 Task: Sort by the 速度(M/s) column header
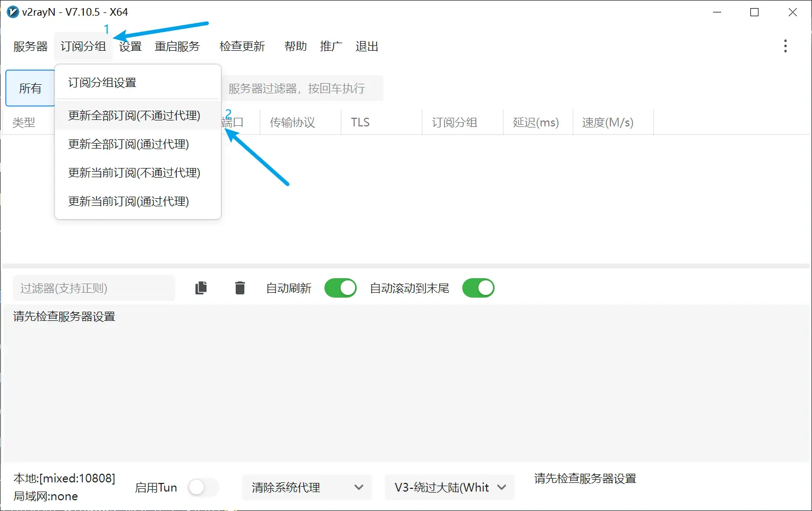pyautogui.click(x=613, y=122)
